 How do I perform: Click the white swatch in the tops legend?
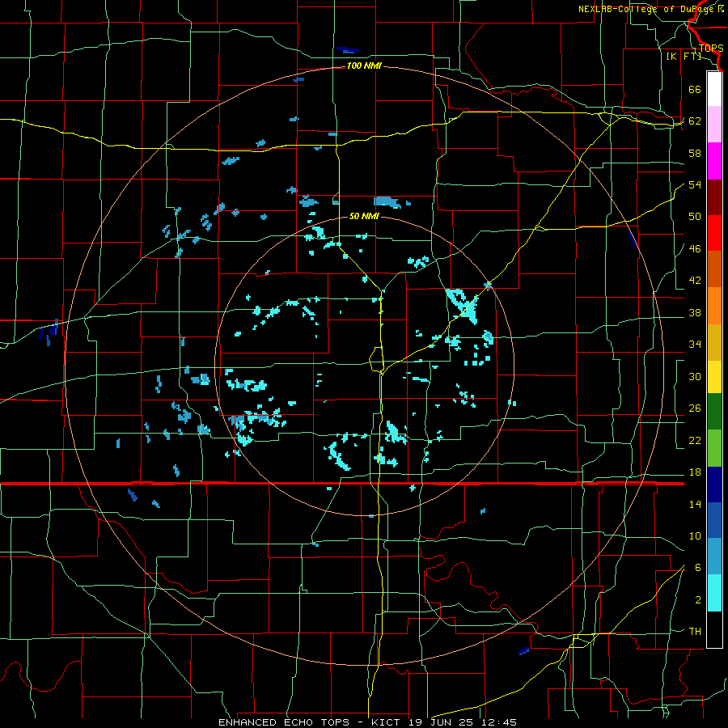click(714, 88)
